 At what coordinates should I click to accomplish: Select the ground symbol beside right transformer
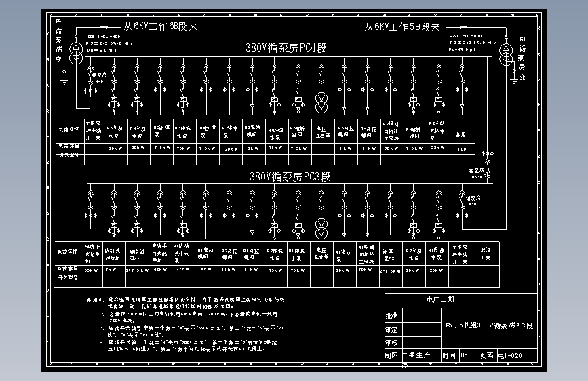coord(514,81)
